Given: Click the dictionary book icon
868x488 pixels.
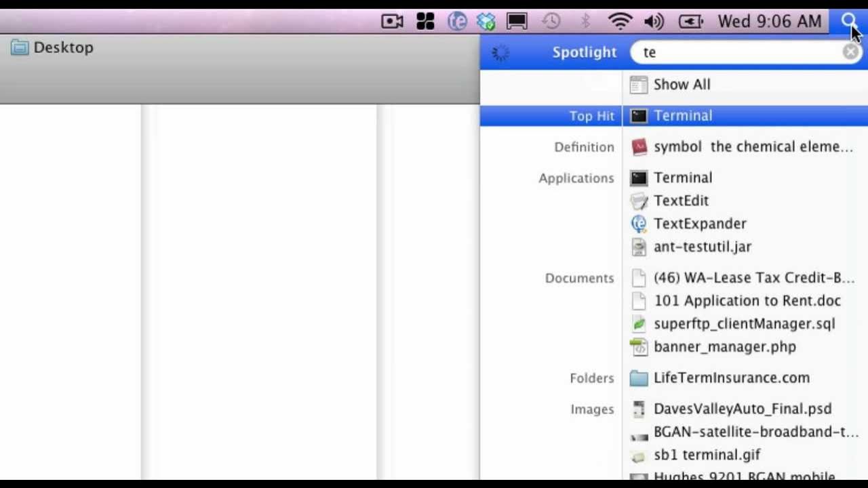Looking at the screenshot, I should [x=639, y=147].
